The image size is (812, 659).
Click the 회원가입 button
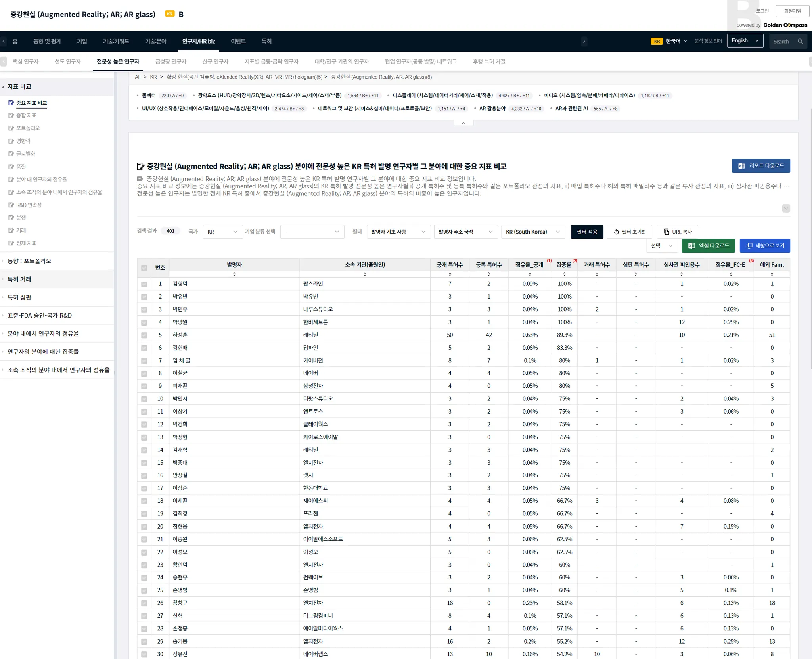point(792,11)
